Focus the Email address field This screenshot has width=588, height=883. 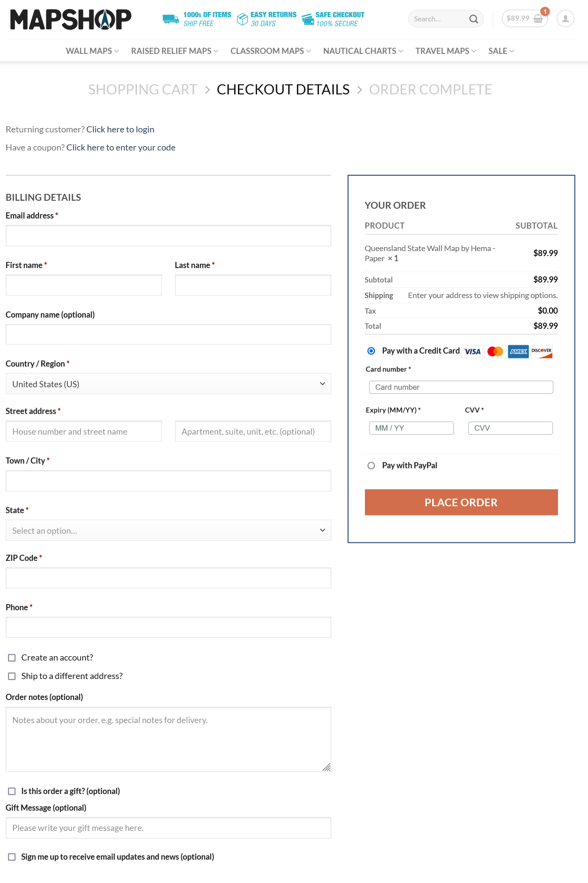168,235
